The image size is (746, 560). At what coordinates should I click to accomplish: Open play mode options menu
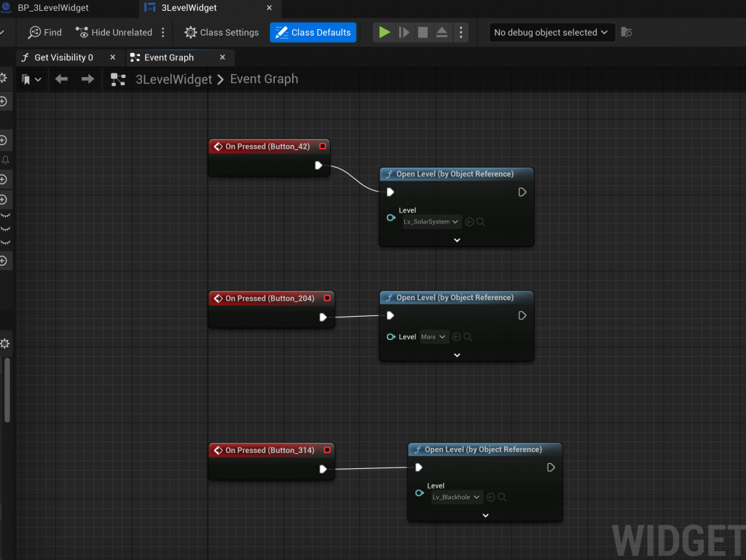(x=461, y=32)
